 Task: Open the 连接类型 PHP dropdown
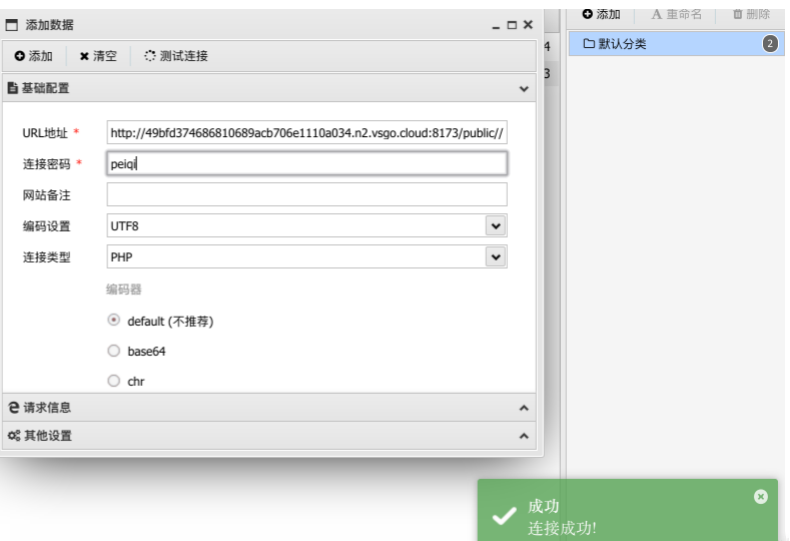click(496, 257)
